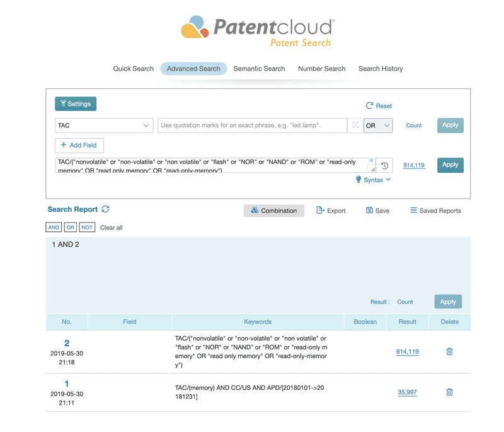Viewport: 504px width, 432px height.
Task: Delete search record number 1
Action: [x=449, y=392]
